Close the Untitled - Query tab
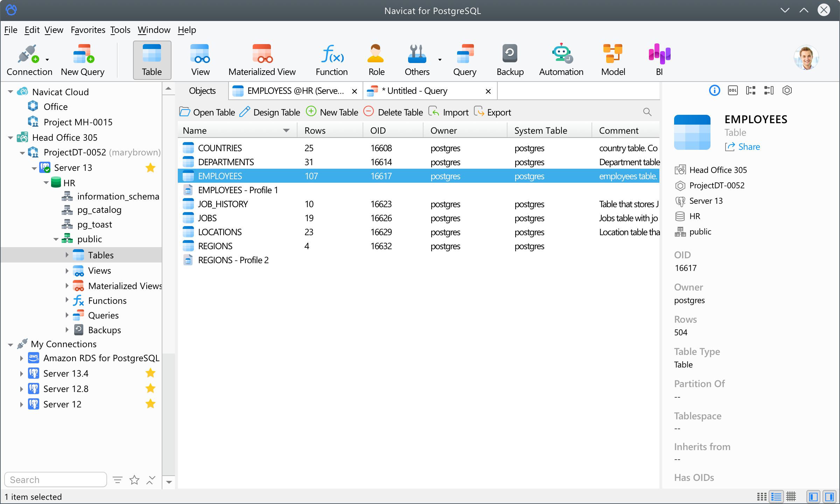840x504 pixels. 488,91
